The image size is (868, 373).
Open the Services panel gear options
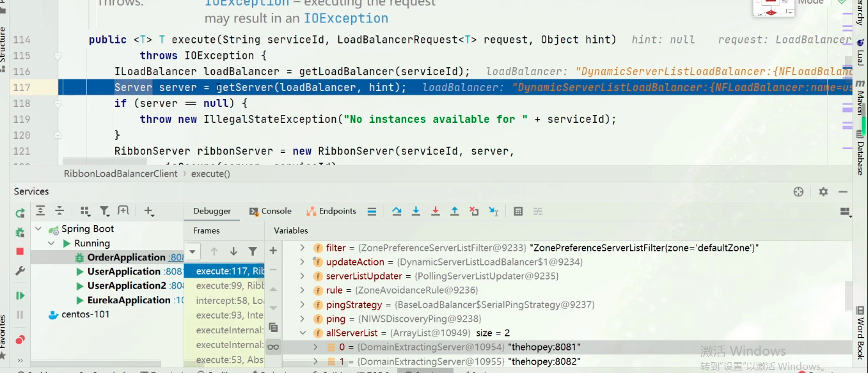823,191
